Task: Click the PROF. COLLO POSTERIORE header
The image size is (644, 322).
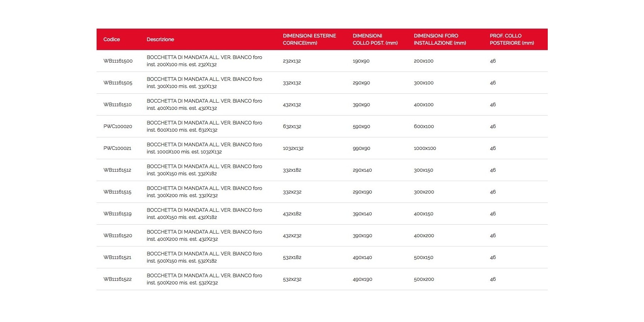Action: point(512,39)
